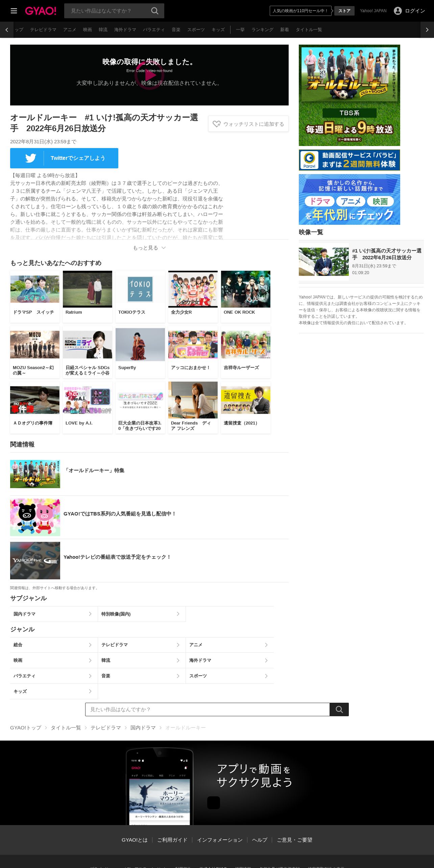The width and height of the screenshot is (434, 868).
Task: Click ヘルプ footer link
Action: tap(260, 840)
